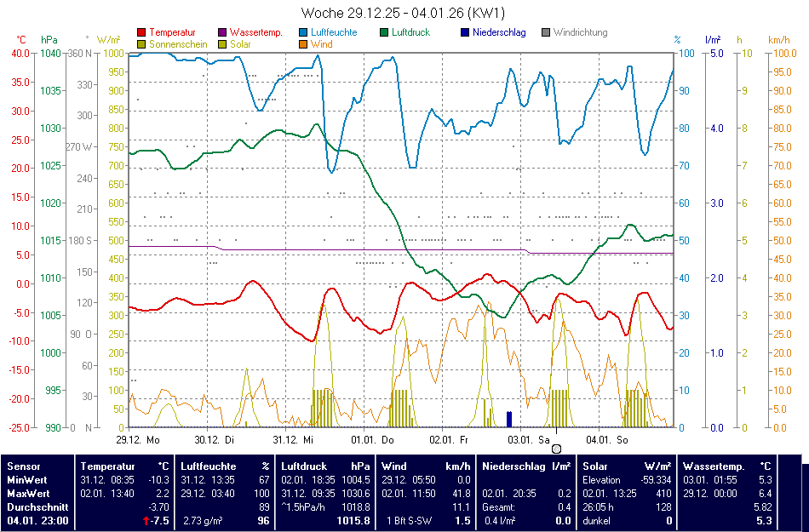Click the Temperatur column header in table
Image resolution: width=809 pixels, height=532 pixels.
107,466
